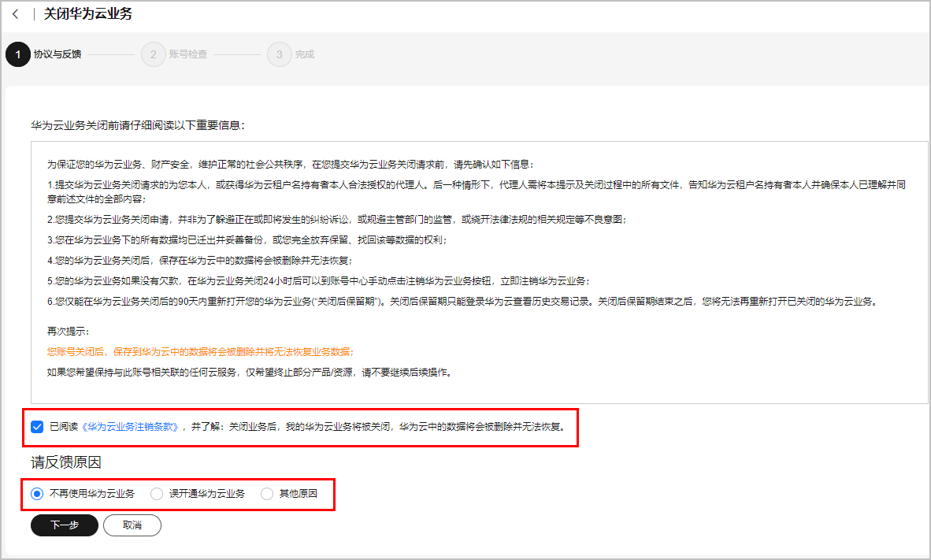Click item 4 about deleted data unrecoverable

tap(200, 261)
